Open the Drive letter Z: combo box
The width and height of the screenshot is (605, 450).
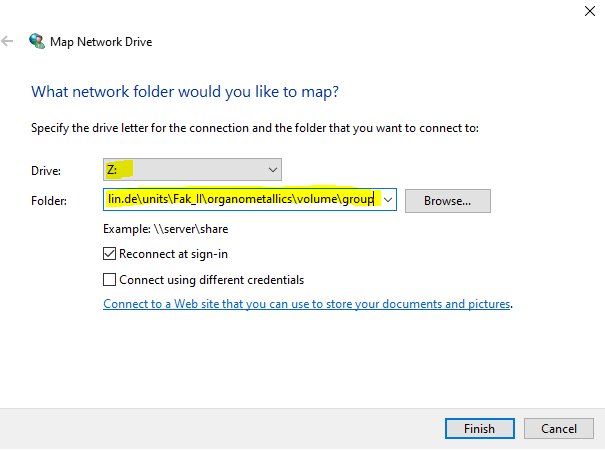click(x=192, y=169)
